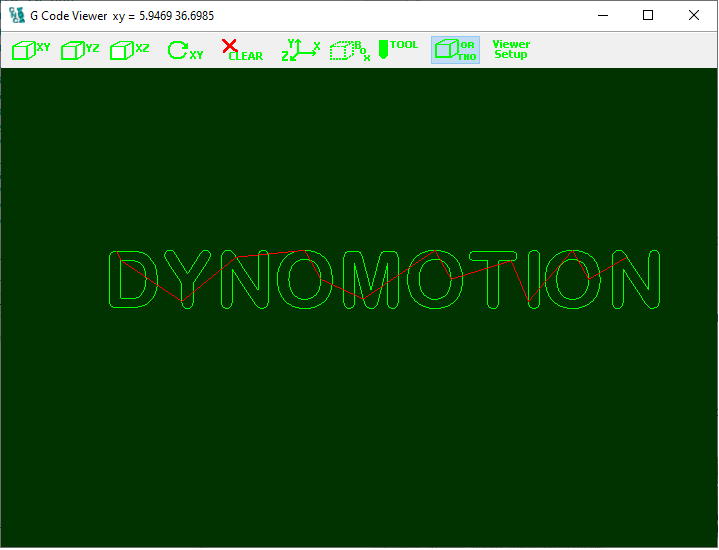
Task: Switch to the XY plane view
Action: coord(31,50)
